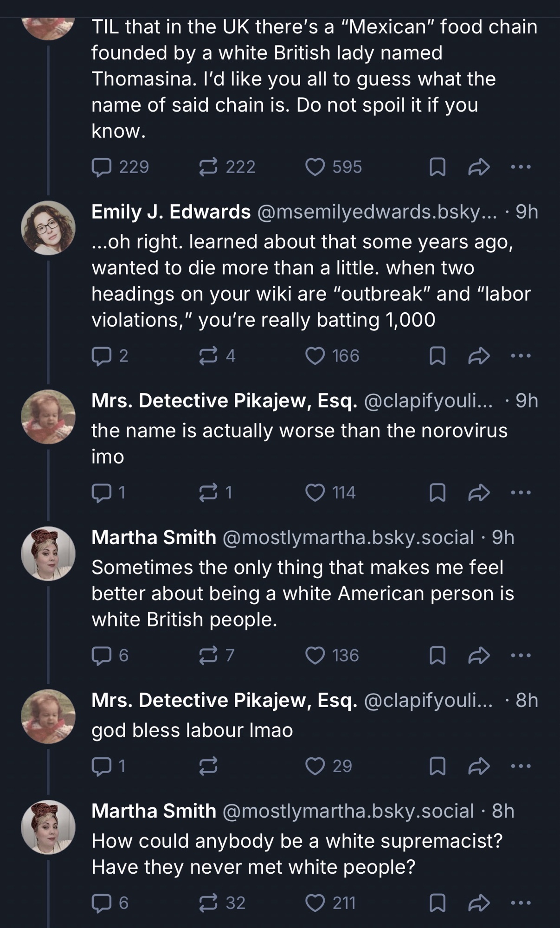
Task: Repost Emily J. Edwards' reply
Action: click(208, 356)
